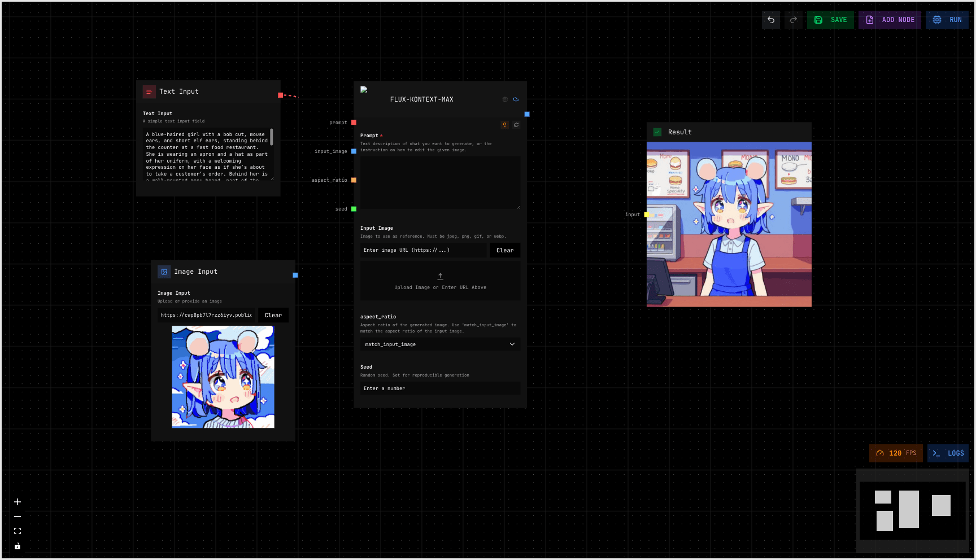This screenshot has height=560, width=976.
Task: Click the resize grip of Prompt text area
Action: pyautogui.click(x=518, y=207)
